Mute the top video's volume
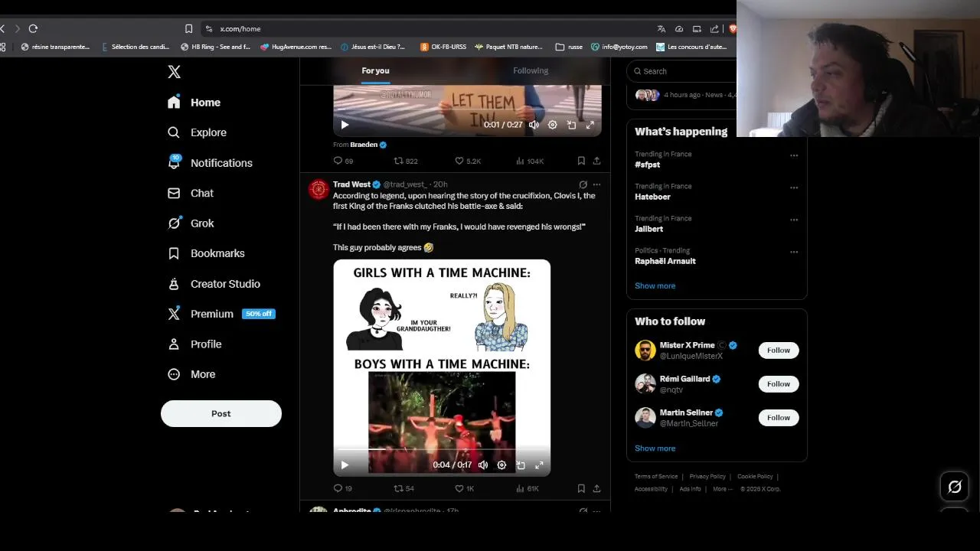This screenshot has height=551, width=980. (x=534, y=125)
